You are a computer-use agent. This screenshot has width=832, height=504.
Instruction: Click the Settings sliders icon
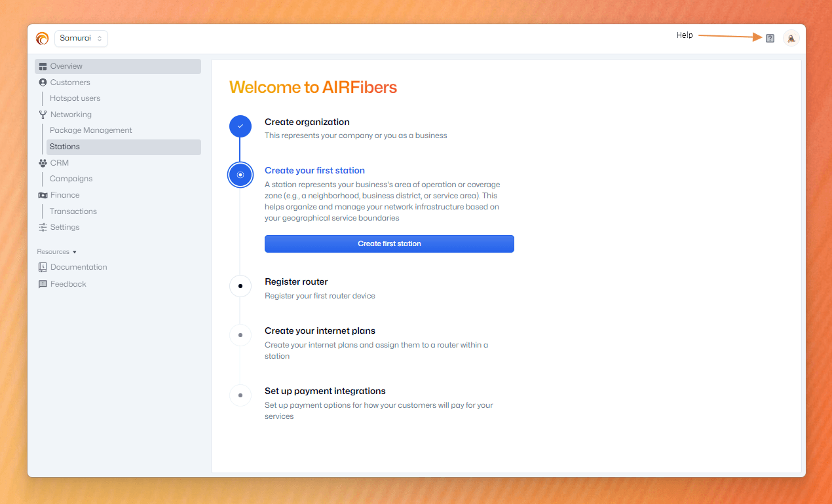pyautogui.click(x=43, y=227)
